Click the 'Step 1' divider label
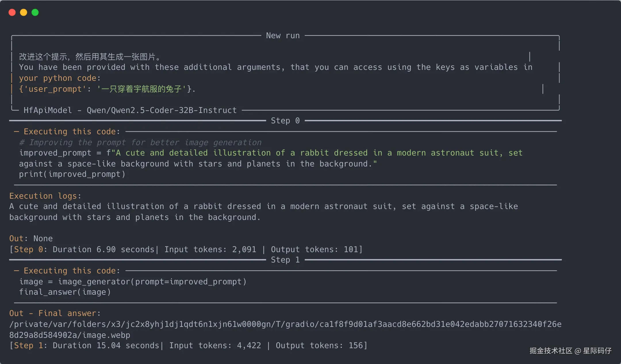 point(285,260)
